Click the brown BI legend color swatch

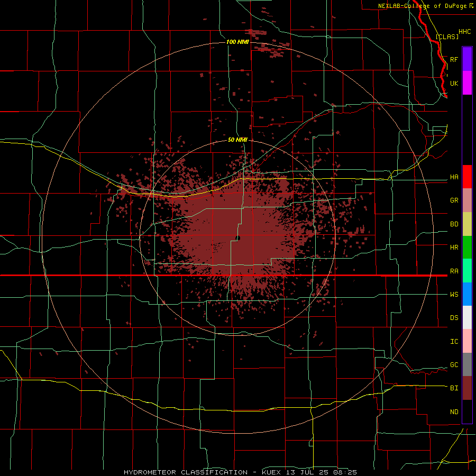tap(467, 388)
